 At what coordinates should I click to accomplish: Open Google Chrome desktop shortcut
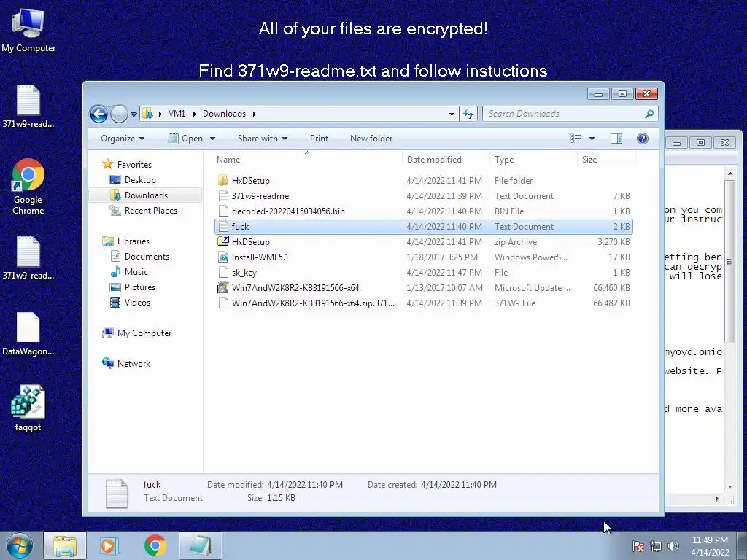pyautogui.click(x=28, y=187)
